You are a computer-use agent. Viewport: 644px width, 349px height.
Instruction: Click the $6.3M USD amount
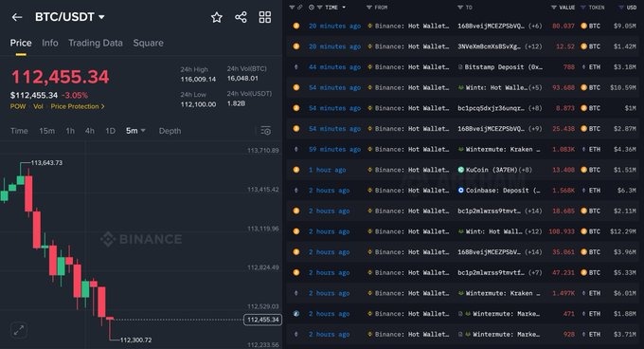click(x=627, y=191)
